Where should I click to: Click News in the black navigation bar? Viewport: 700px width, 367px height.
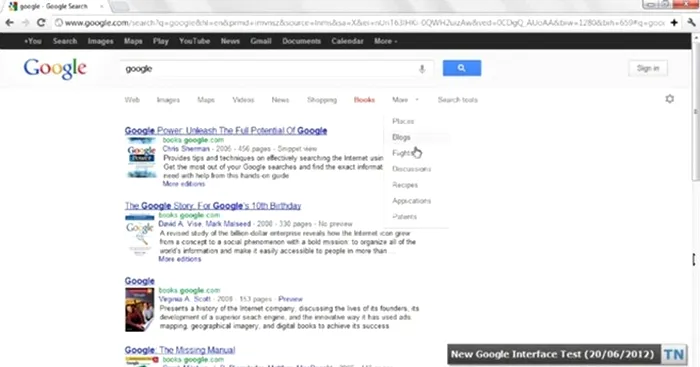230,41
